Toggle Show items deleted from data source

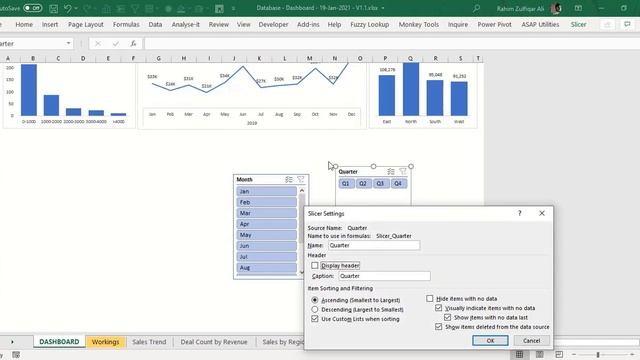[x=438, y=327]
